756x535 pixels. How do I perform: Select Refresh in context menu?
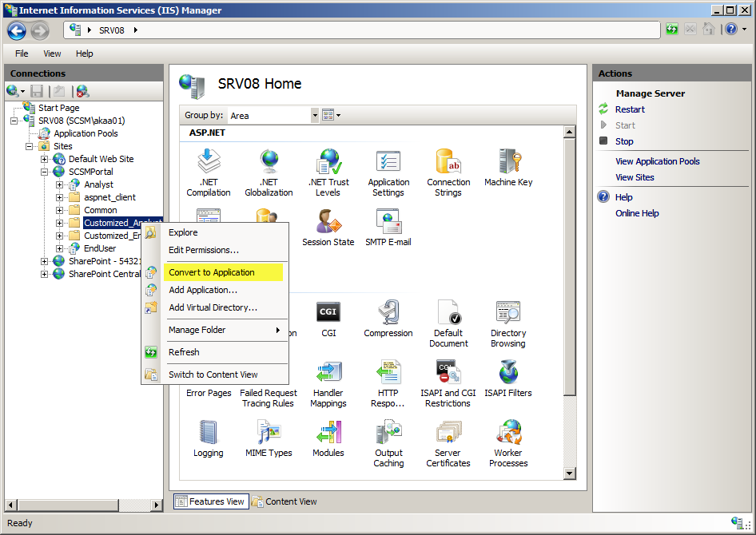[x=215, y=352]
